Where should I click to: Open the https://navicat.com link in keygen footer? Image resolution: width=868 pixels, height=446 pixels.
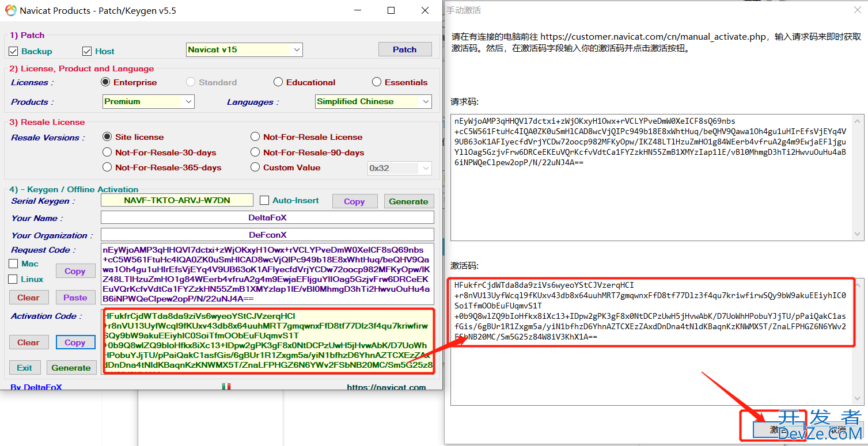[386, 387]
